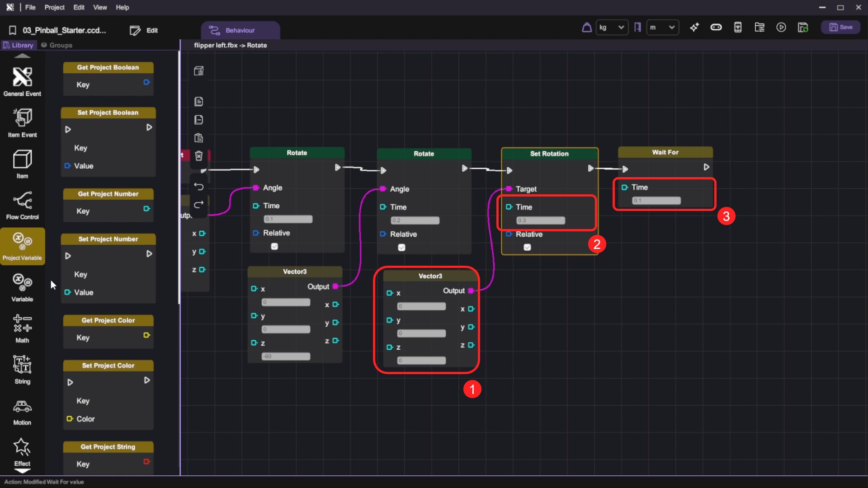
Task: Click the undo arrow in graph toolbar
Action: (198, 187)
